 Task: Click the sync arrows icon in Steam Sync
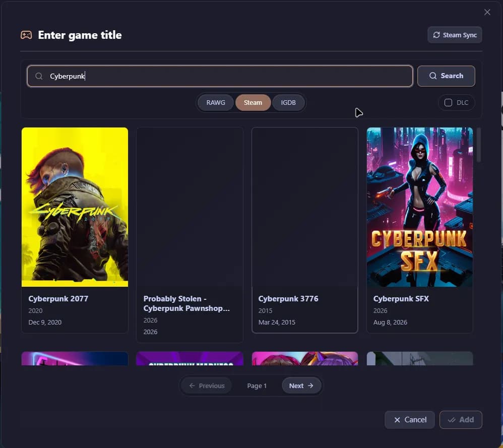coord(436,35)
